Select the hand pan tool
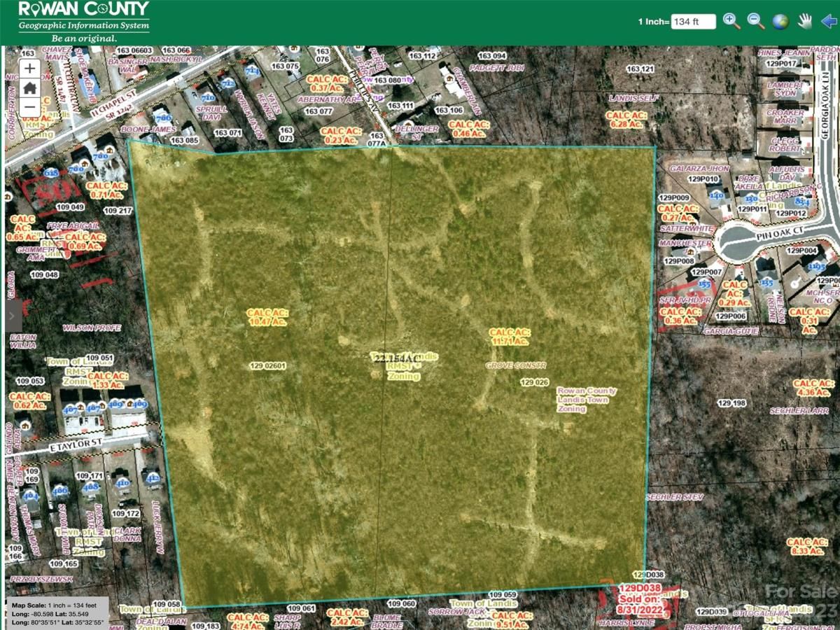This screenshot has width=840, height=630. click(805, 21)
